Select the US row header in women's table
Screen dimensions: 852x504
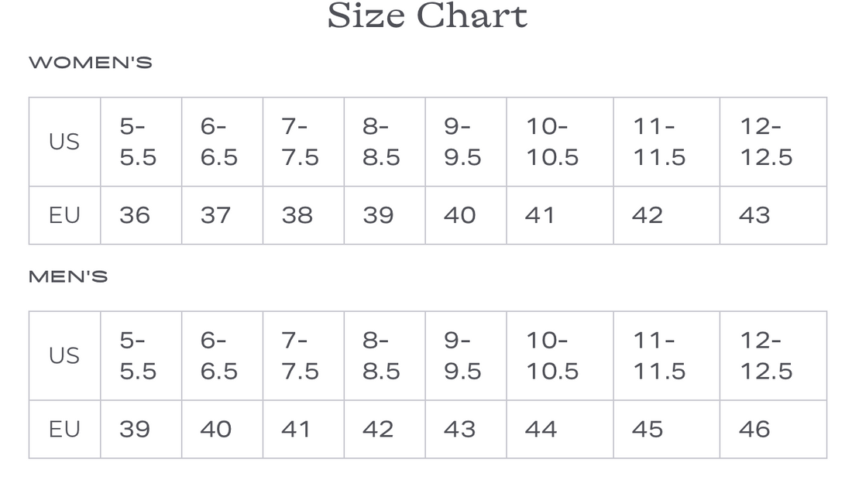[64, 142]
